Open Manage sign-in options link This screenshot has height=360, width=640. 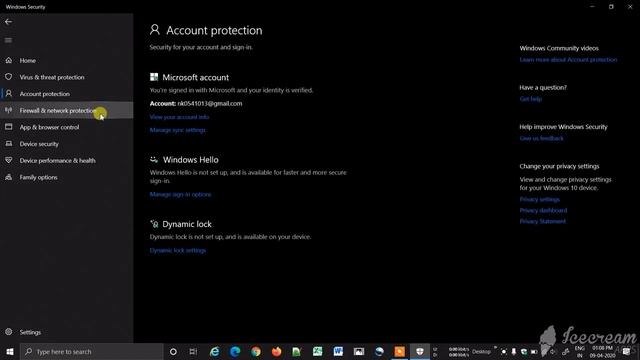click(180, 194)
